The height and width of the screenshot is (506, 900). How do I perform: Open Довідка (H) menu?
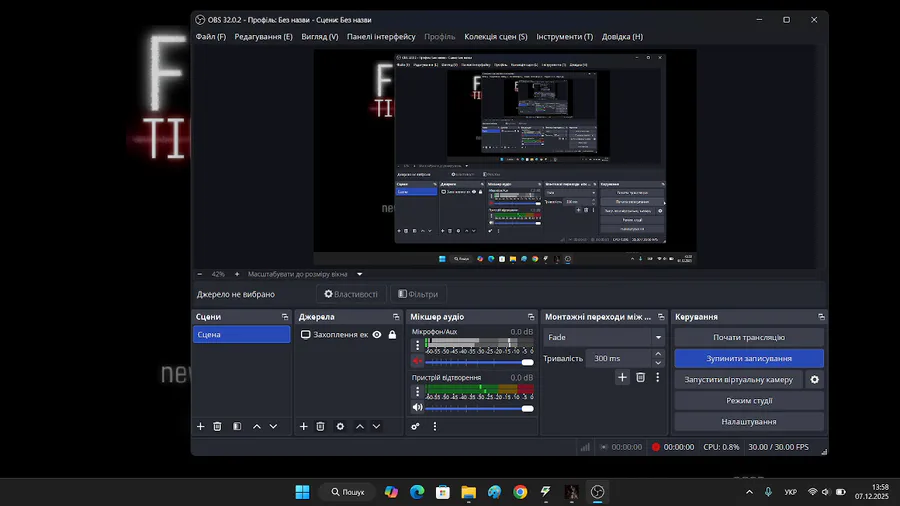point(622,37)
